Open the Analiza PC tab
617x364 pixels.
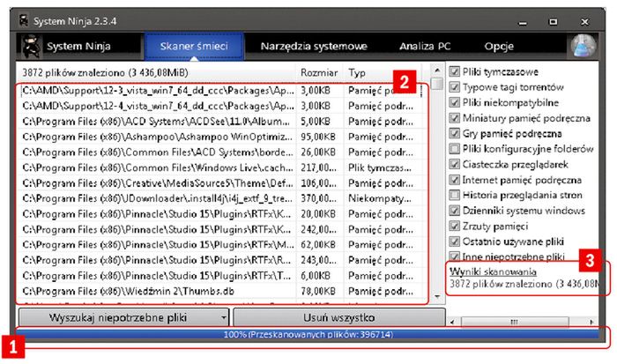(x=425, y=47)
